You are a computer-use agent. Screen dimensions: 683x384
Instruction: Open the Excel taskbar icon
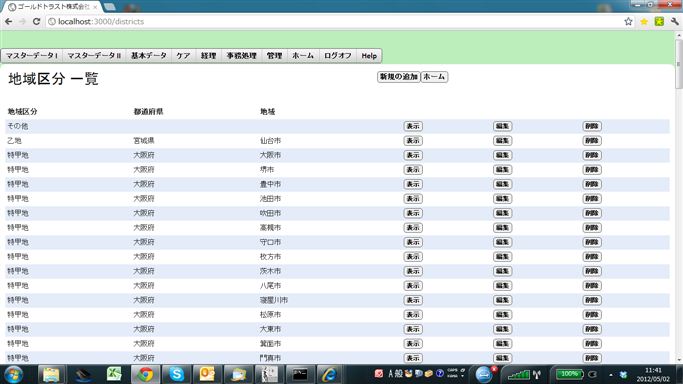coord(114,374)
